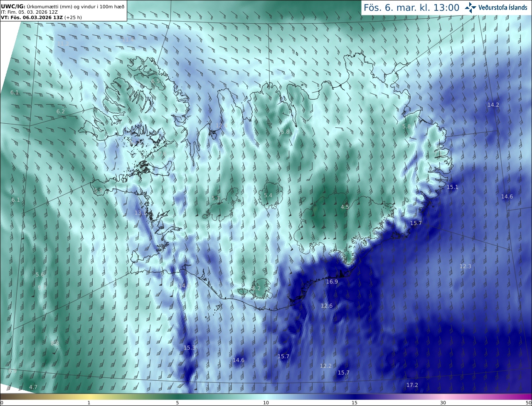
Task: Click the 15.1 value off the east coast
Action: (453, 187)
